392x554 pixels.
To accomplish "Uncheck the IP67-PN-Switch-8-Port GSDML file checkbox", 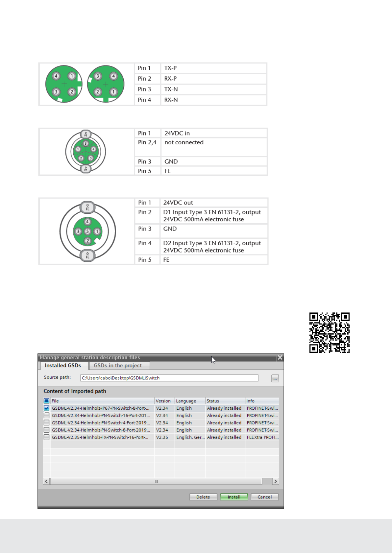I will click(x=46, y=408).
